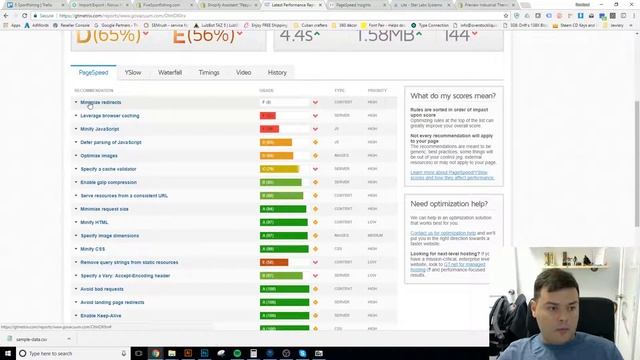This screenshot has height=360, width=640.
Task: Click the green grade bar for Minify HTML
Action: pos(284,222)
